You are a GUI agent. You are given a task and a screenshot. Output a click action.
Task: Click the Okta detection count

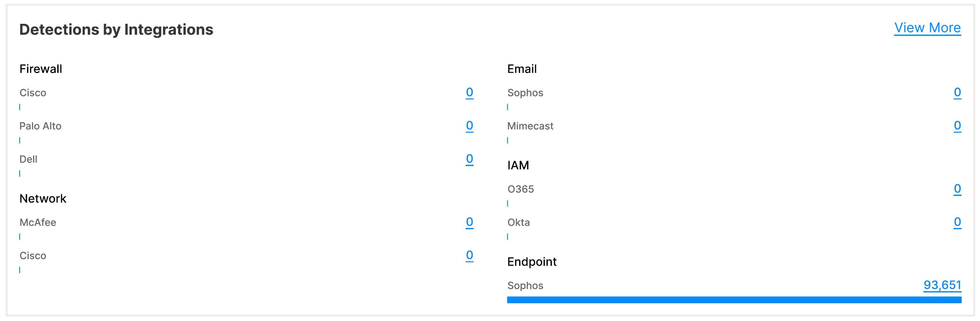957,222
